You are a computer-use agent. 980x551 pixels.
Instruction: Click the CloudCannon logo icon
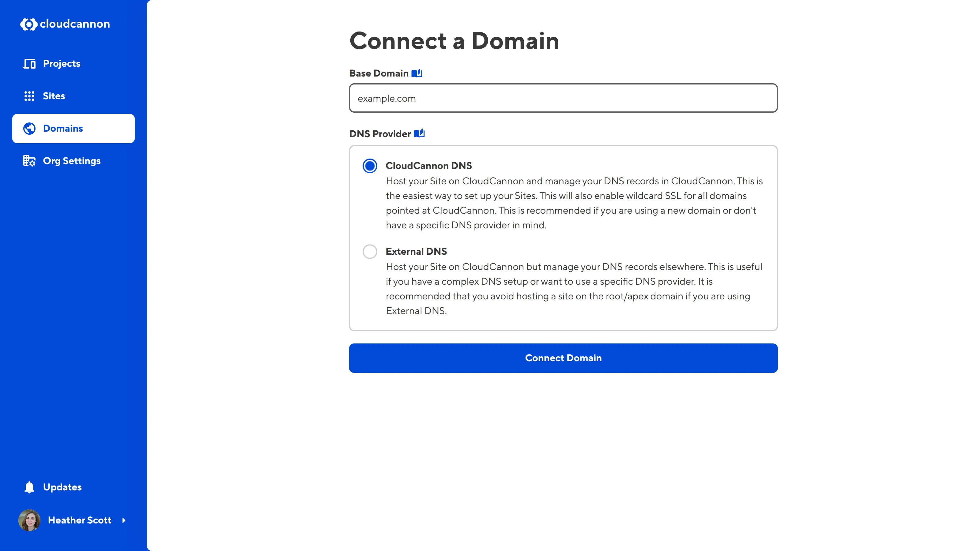coord(28,24)
